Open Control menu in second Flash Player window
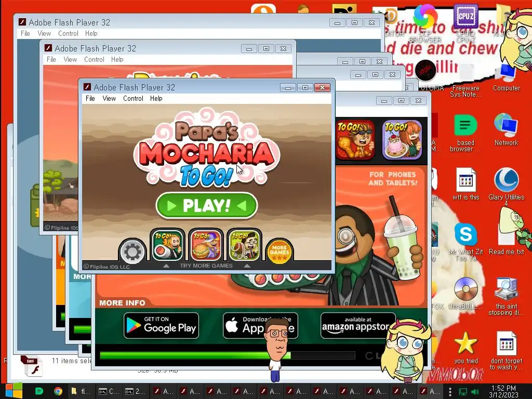 pyautogui.click(x=94, y=59)
